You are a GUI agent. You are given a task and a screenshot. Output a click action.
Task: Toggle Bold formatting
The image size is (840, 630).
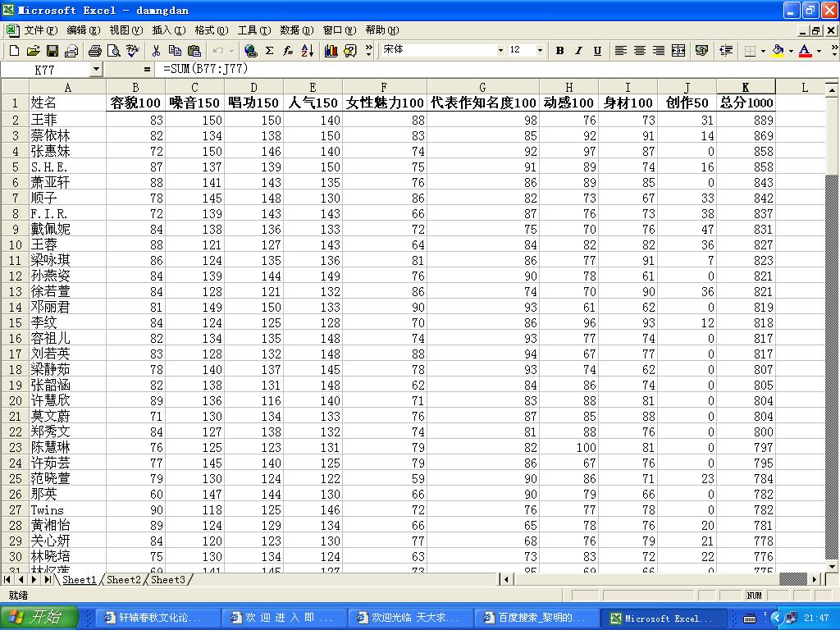[x=559, y=51]
